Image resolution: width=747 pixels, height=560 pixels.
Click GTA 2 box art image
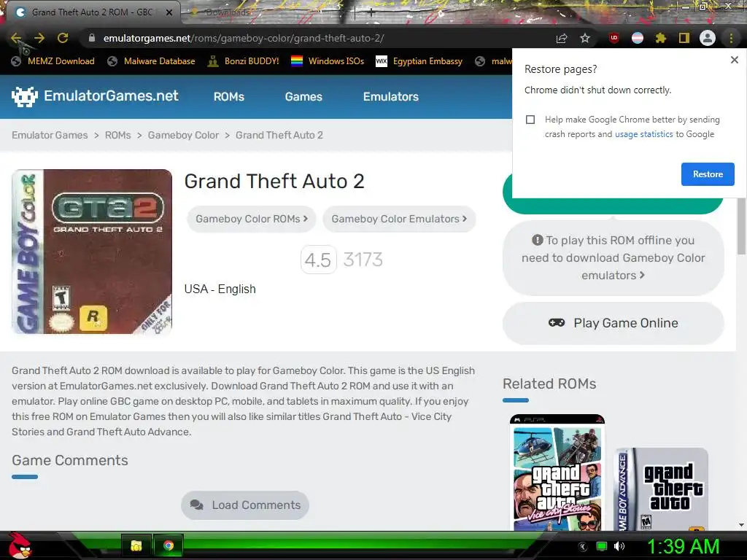[x=92, y=252]
